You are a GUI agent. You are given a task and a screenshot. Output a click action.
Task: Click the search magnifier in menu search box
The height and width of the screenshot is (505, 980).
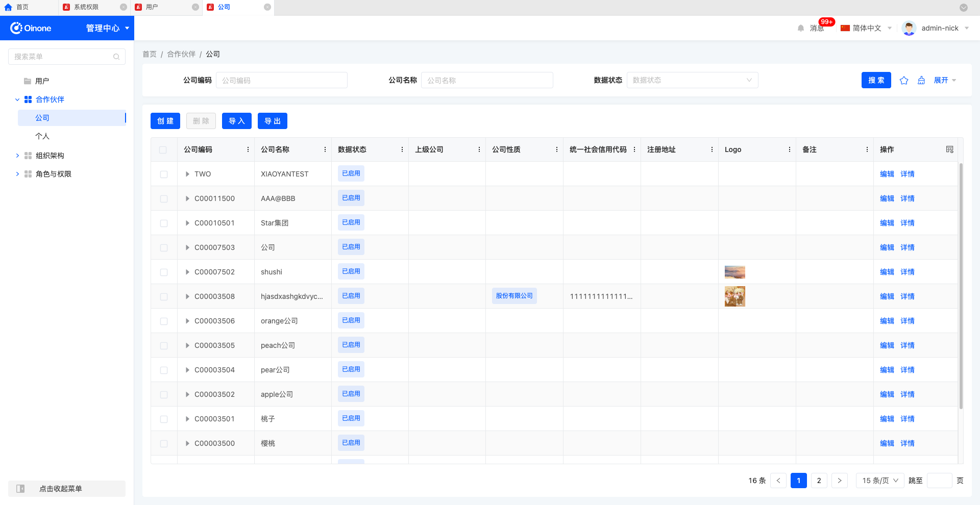pos(116,57)
